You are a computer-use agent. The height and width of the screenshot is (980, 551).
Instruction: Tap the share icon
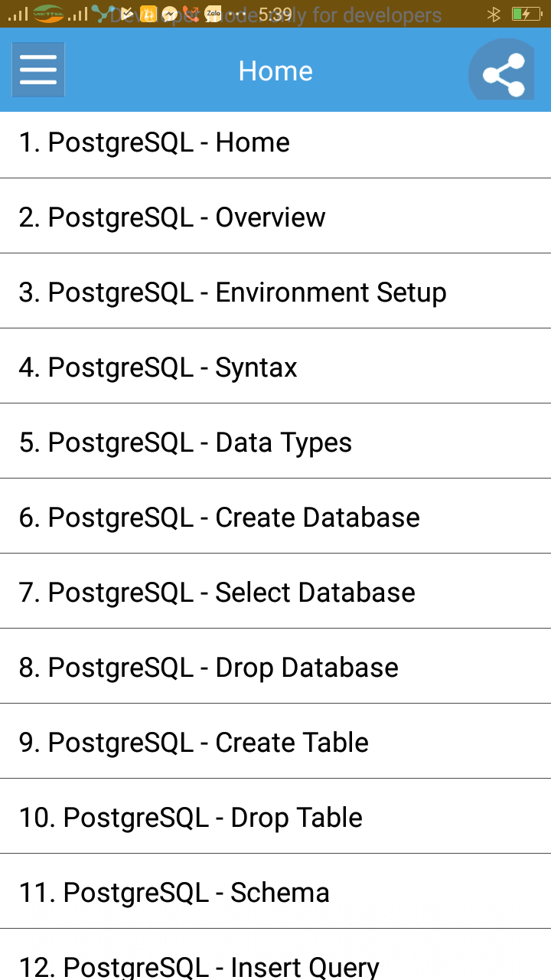point(504,74)
